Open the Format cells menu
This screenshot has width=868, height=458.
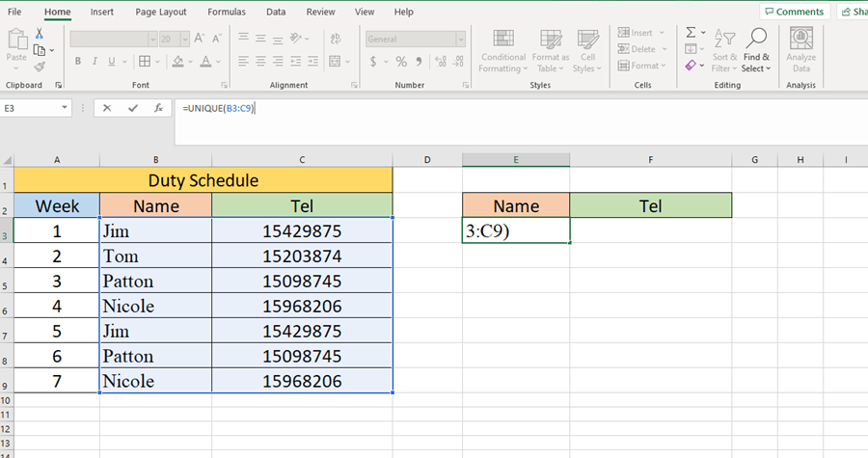click(642, 66)
